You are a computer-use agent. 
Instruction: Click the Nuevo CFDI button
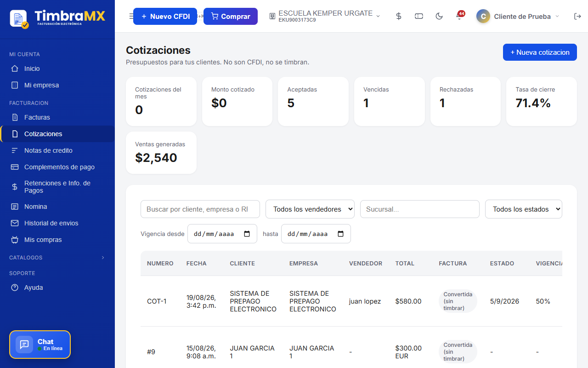(165, 16)
